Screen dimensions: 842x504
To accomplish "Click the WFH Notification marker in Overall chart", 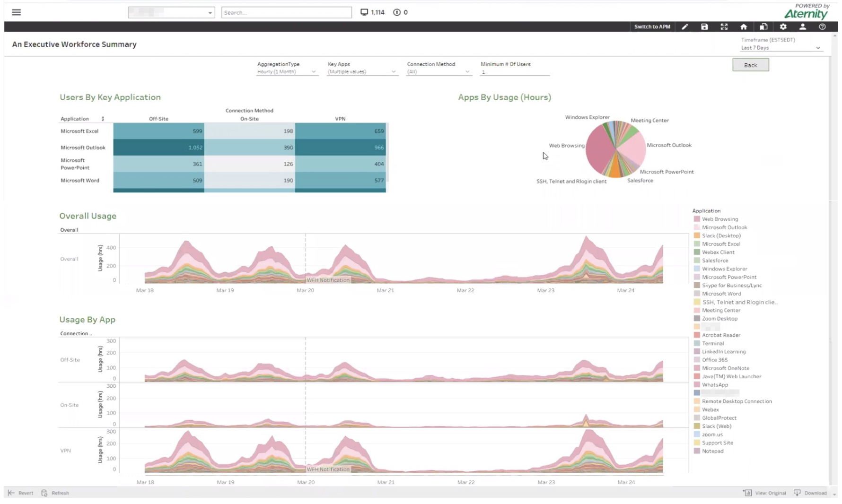I will coord(328,280).
